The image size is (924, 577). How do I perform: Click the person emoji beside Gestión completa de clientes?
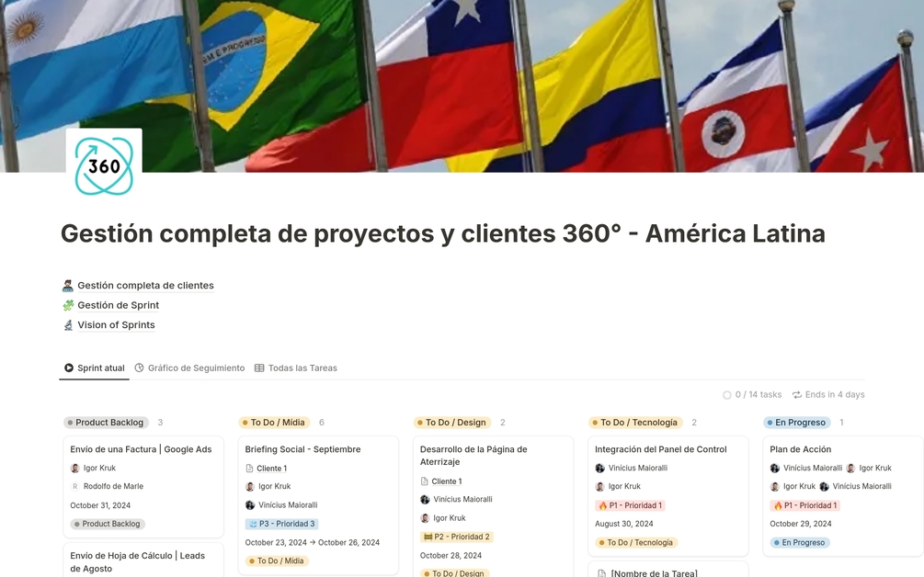(68, 285)
